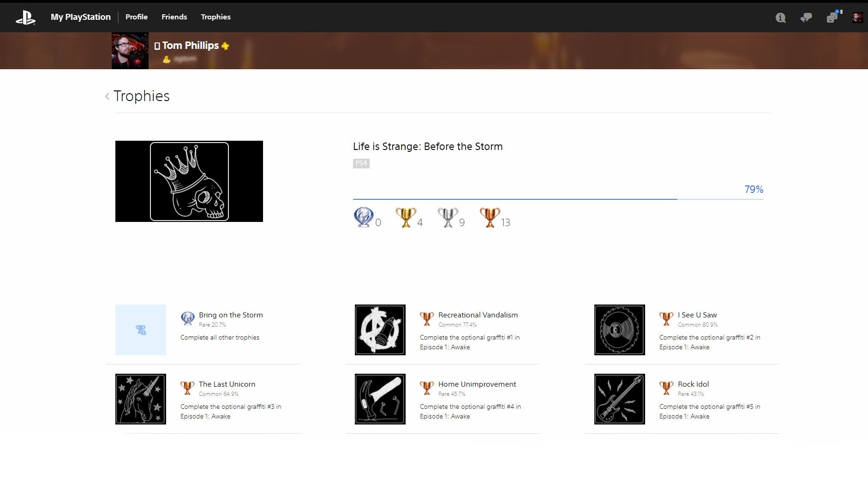
Task: Click the PlayStation Plus icon by Tom Phillips
Action: point(225,46)
